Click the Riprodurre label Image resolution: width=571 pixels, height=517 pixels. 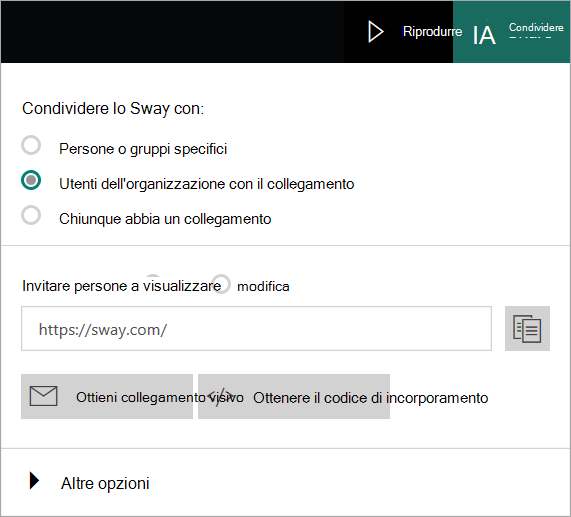tap(432, 32)
